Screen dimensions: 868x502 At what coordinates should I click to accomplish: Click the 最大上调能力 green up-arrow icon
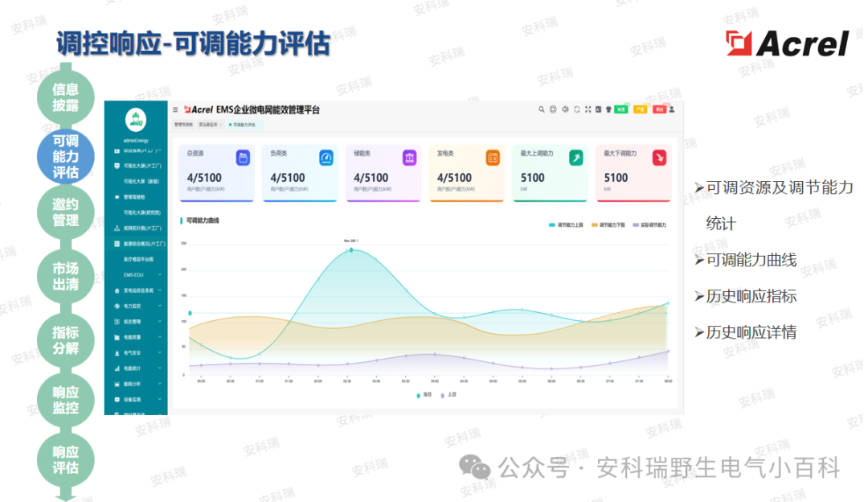[576, 158]
